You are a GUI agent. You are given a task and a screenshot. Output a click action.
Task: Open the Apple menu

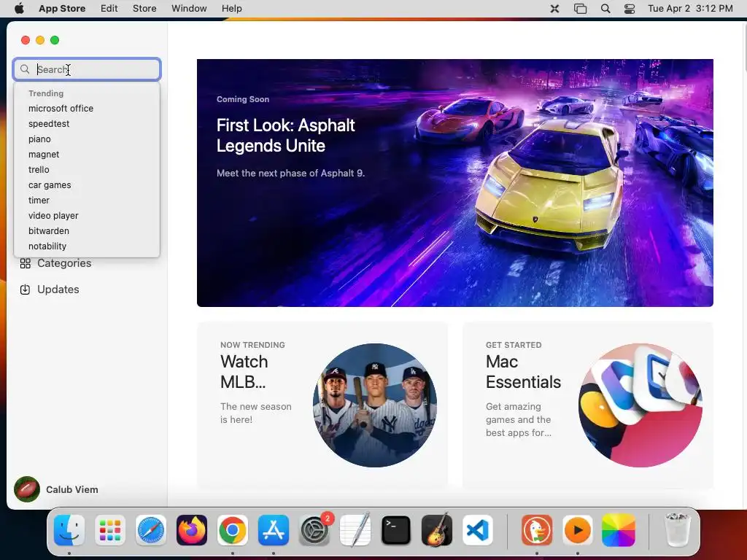point(19,9)
